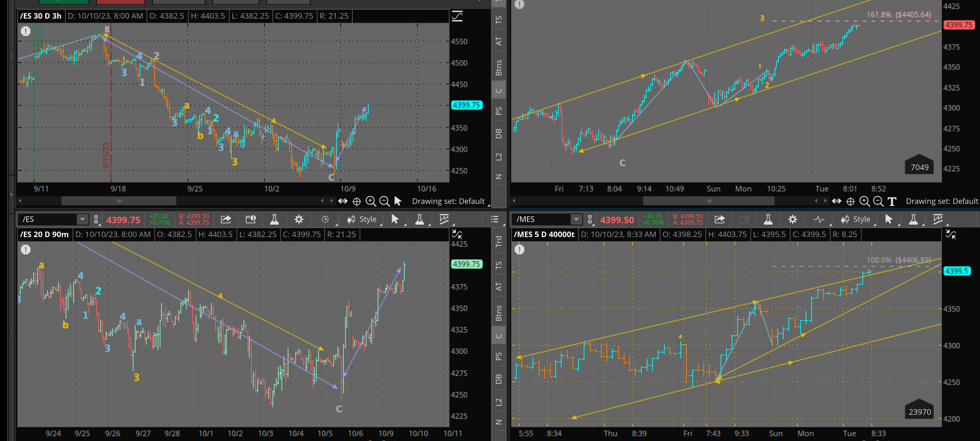This screenshot has width=980, height=441.
Task: Click the pan chart icon under the /ES 3h chart
Action: 343,201
